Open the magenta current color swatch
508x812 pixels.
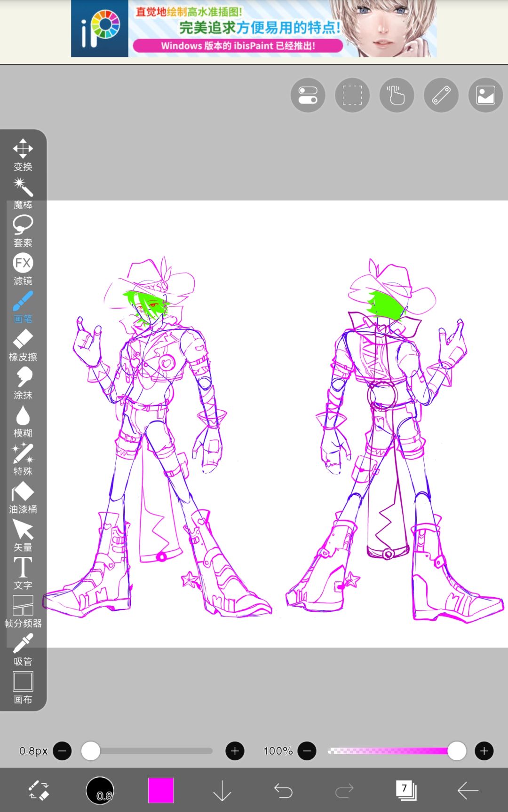(161, 790)
